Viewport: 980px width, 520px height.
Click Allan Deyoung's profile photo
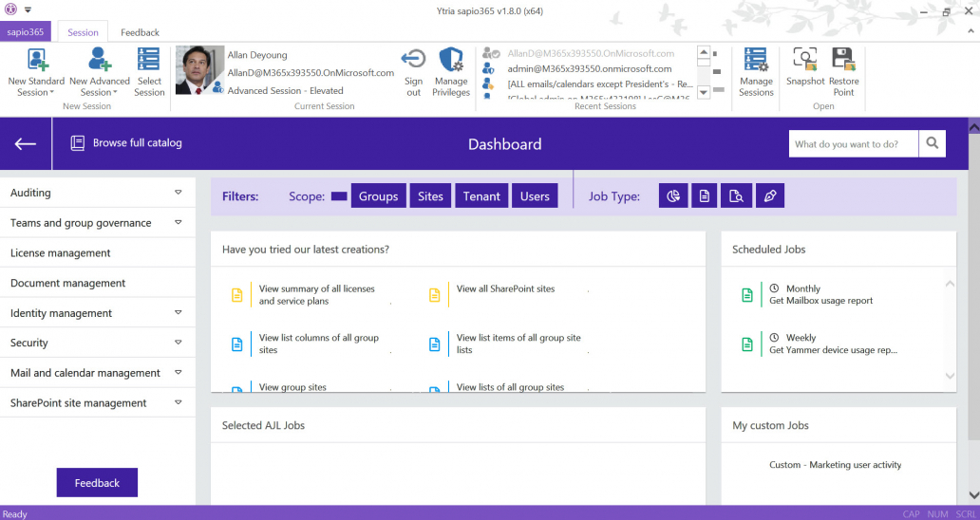tap(199, 70)
